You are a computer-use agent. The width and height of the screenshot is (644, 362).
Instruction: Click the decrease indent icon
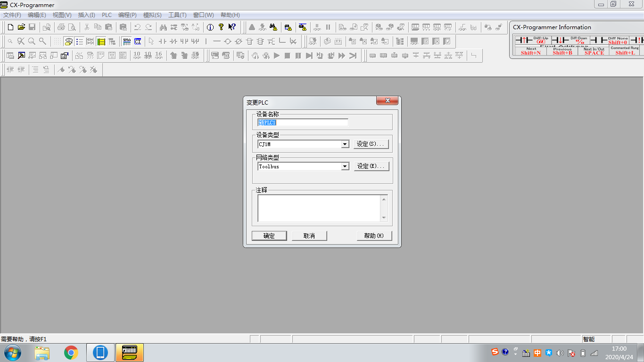click(x=10, y=70)
